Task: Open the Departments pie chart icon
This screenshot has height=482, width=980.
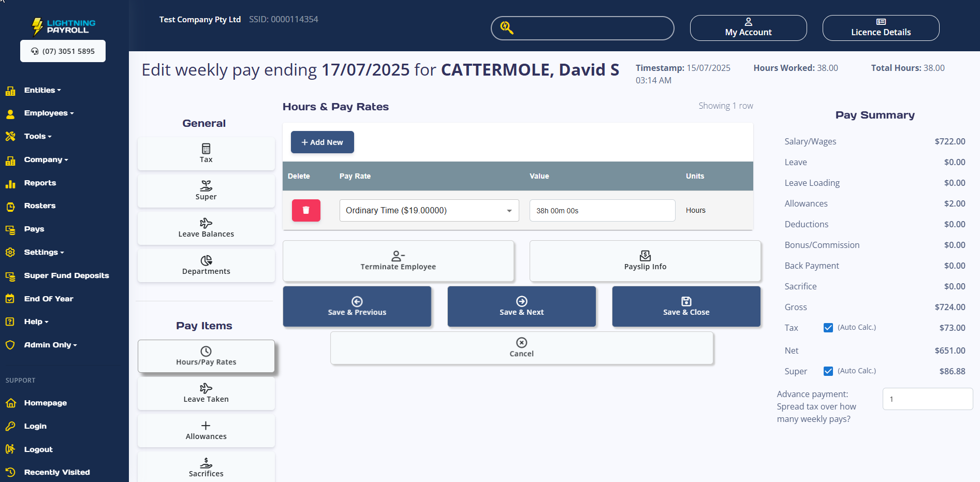Action: click(x=206, y=261)
